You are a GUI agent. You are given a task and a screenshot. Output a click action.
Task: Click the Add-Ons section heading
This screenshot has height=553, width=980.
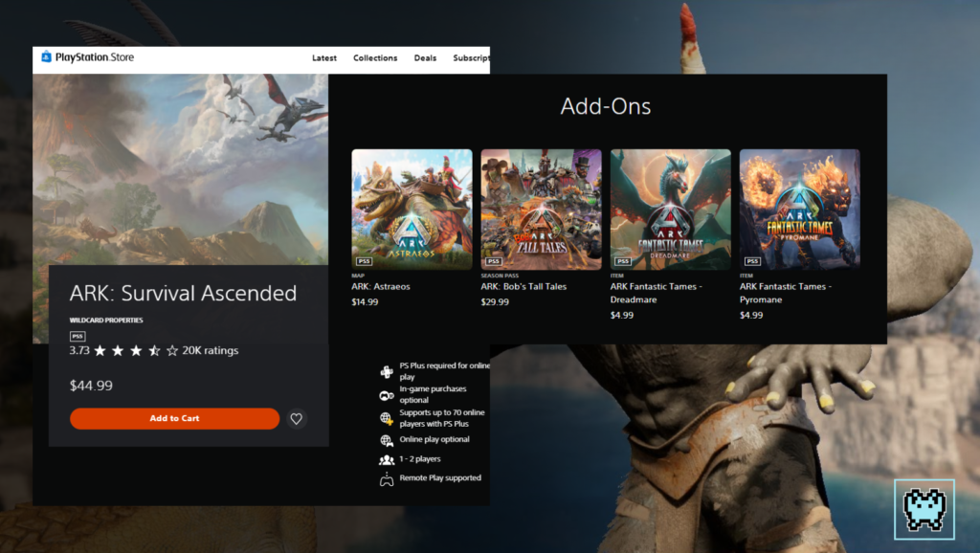coord(606,106)
